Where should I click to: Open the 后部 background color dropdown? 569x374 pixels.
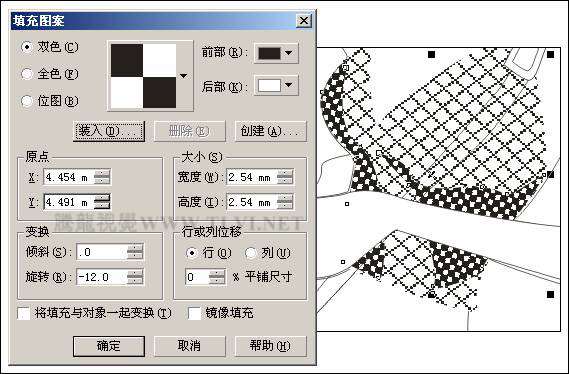pos(289,85)
